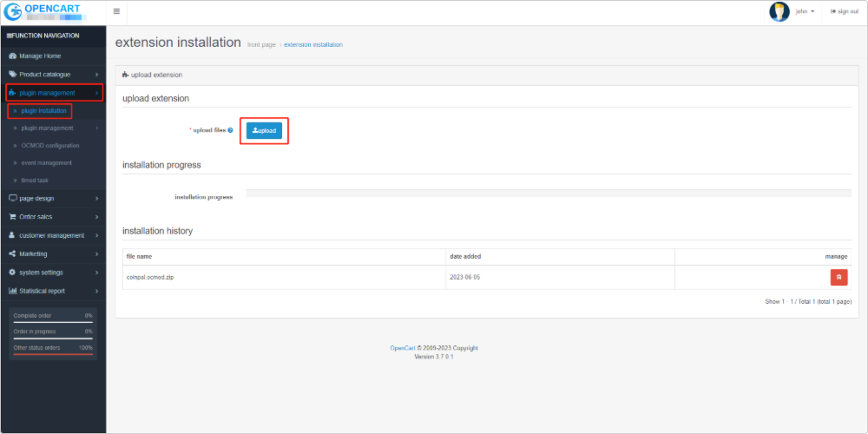868x434 pixels.
Task: Click the Complete order progress bar
Action: 53,322
